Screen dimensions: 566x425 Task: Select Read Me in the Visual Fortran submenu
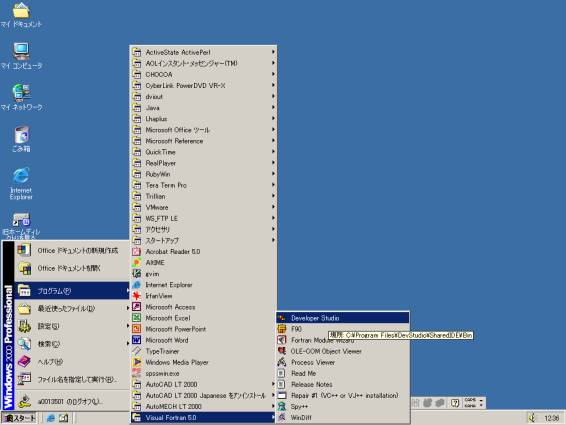[x=343, y=373]
